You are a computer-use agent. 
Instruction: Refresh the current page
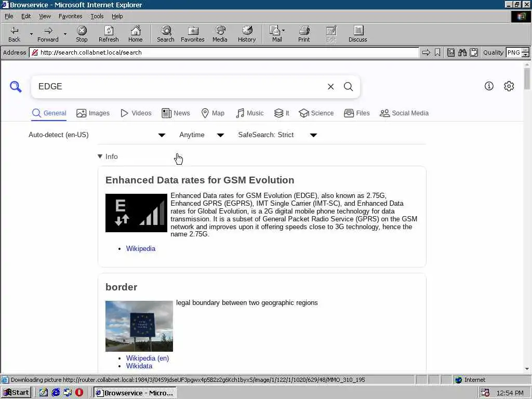click(x=109, y=34)
